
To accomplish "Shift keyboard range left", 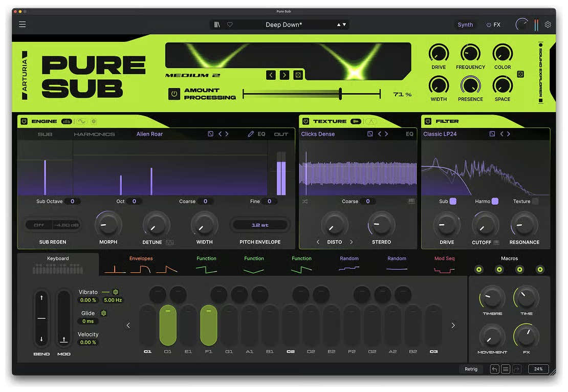I will tap(128, 325).
